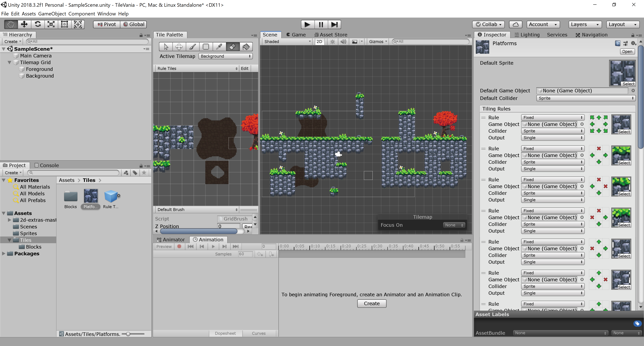Click the Open button in Inspector
The height and width of the screenshot is (346, 644).
point(627,51)
